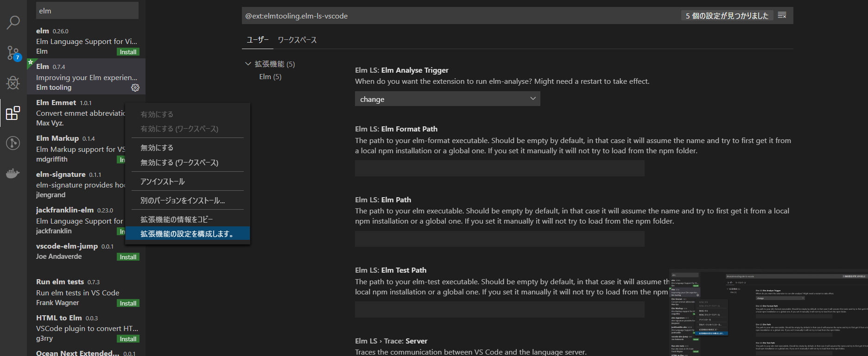
Task: Select the Ocean Next Extended extension entry
Action: tap(86, 352)
